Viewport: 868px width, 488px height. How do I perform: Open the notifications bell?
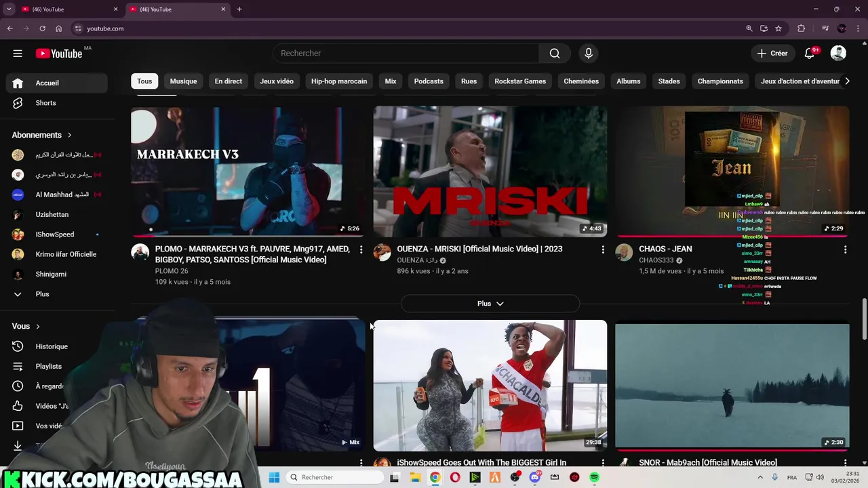[810, 54]
